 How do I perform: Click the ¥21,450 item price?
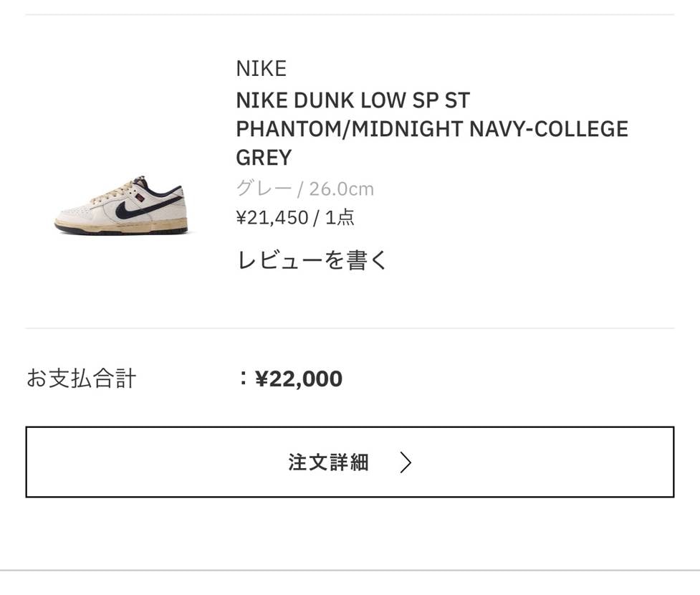272,217
